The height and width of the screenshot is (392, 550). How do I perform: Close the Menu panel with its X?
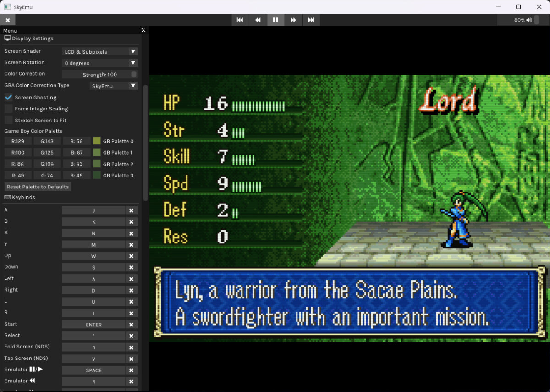click(x=143, y=30)
